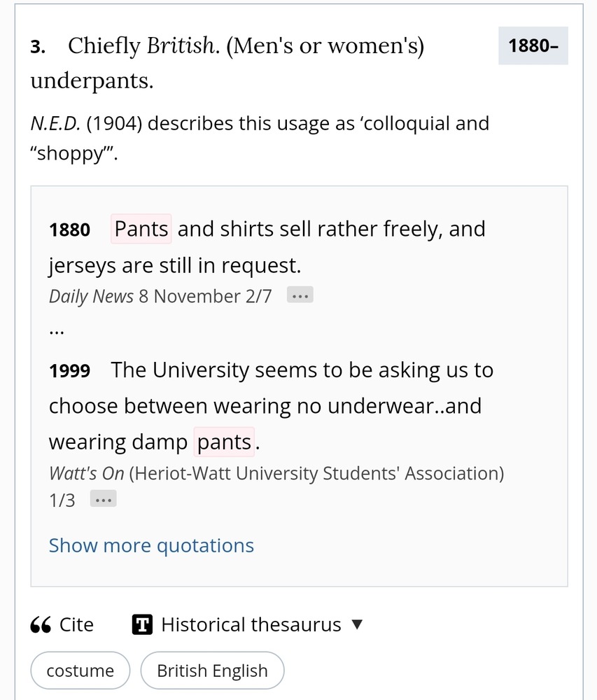This screenshot has height=700, width=597.
Task: Open details ellipsis after Watt's On citation
Action: (x=103, y=500)
